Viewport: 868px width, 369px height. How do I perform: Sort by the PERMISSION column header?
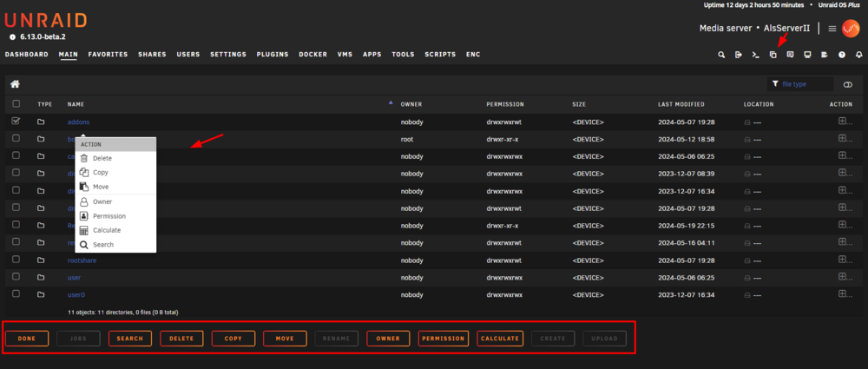505,104
